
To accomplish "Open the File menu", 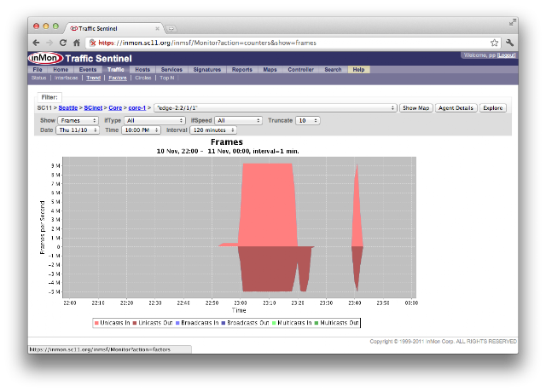I will (x=38, y=70).
